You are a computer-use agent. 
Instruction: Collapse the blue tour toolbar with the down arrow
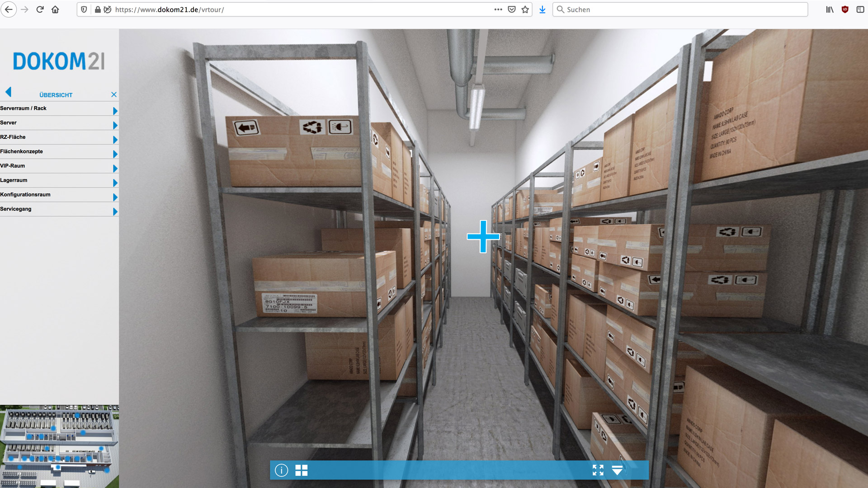[617, 470]
